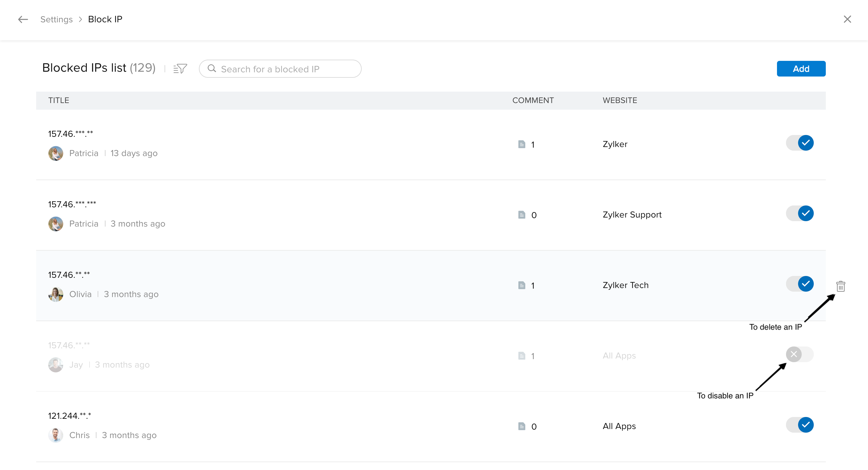This screenshot has width=868, height=470.
Task: Toggle Chris's 121.244 IP switch
Action: (x=800, y=425)
